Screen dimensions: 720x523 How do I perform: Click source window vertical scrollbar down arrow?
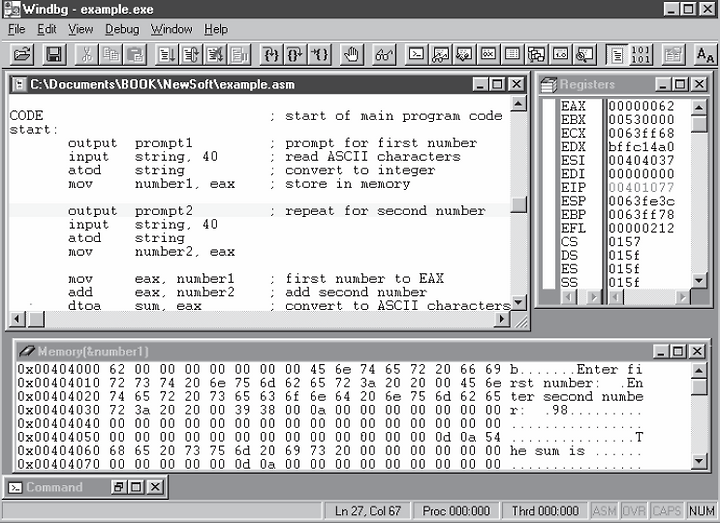(x=518, y=303)
